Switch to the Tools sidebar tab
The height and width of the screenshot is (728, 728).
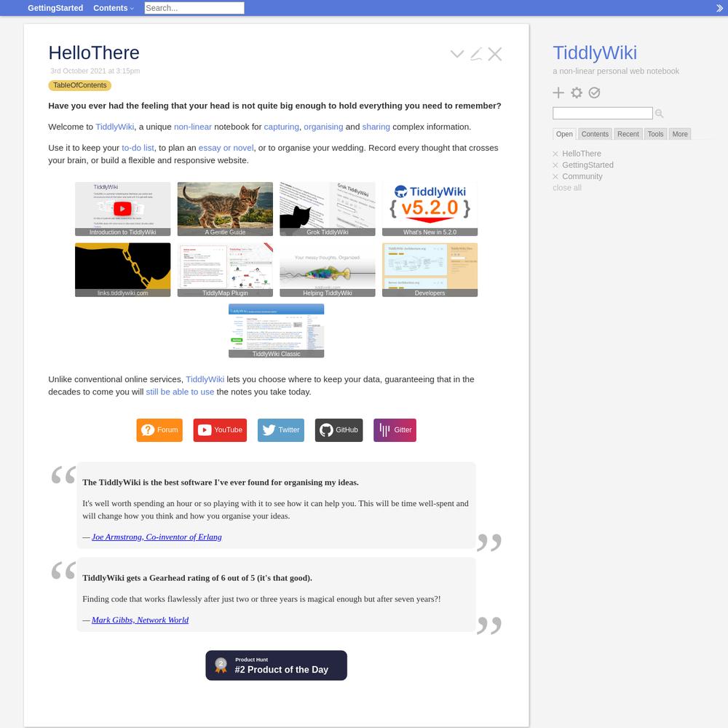[x=655, y=134]
